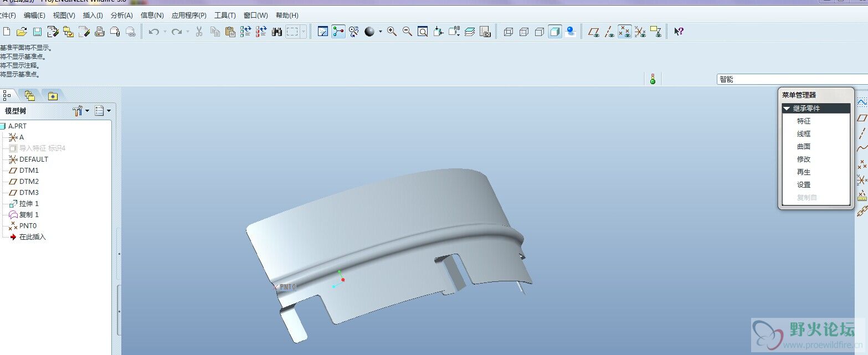
Task: Toggle datum points display
Action: click(625, 32)
